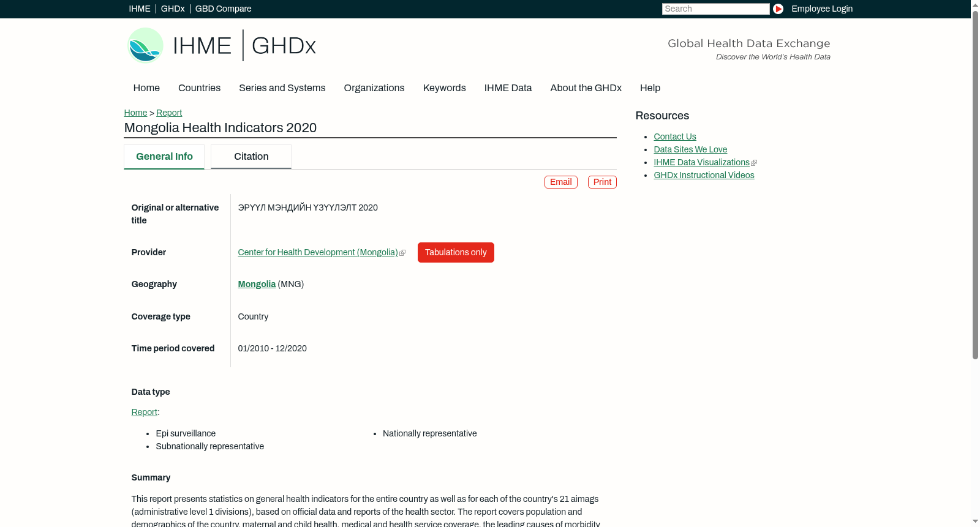The width and height of the screenshot is (980, 527).
Task: Open IHME Data Visualizations link
Action: [x=701, y=162]
